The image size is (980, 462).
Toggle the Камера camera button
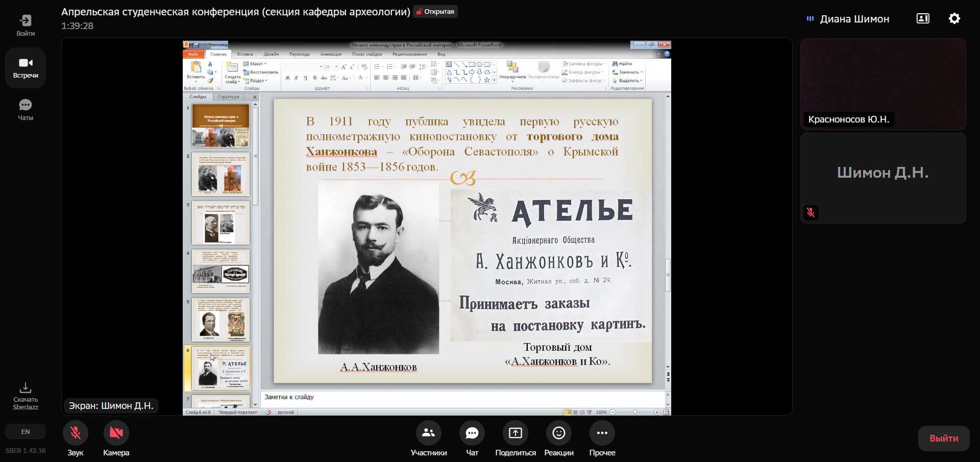116,433
